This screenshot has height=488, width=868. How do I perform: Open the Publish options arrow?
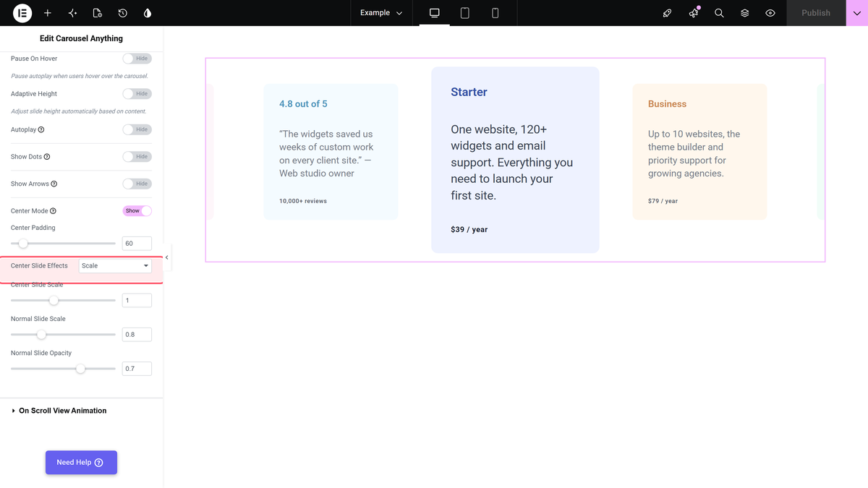click(856, 13)
